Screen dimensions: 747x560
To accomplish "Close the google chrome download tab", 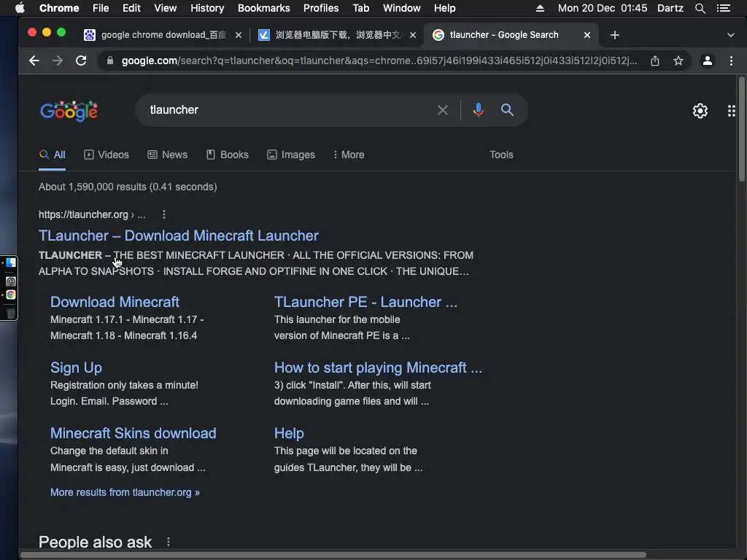I will (x=239, y=35).
